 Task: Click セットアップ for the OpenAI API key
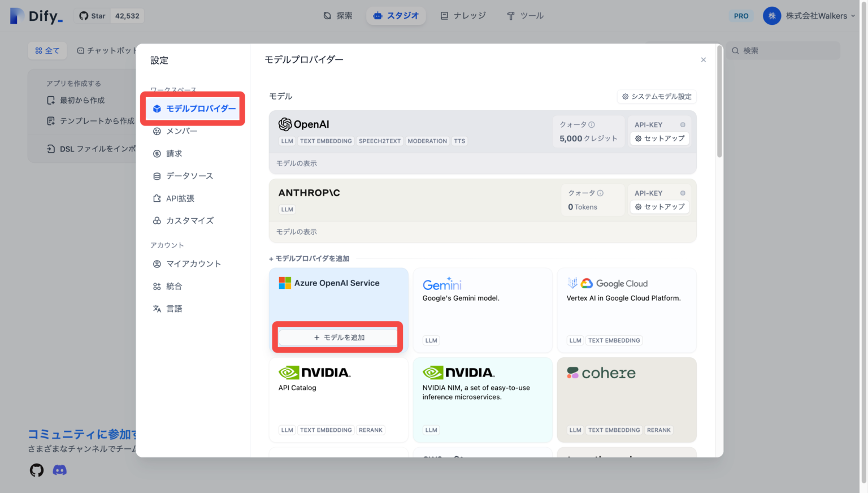pos(659,139)
